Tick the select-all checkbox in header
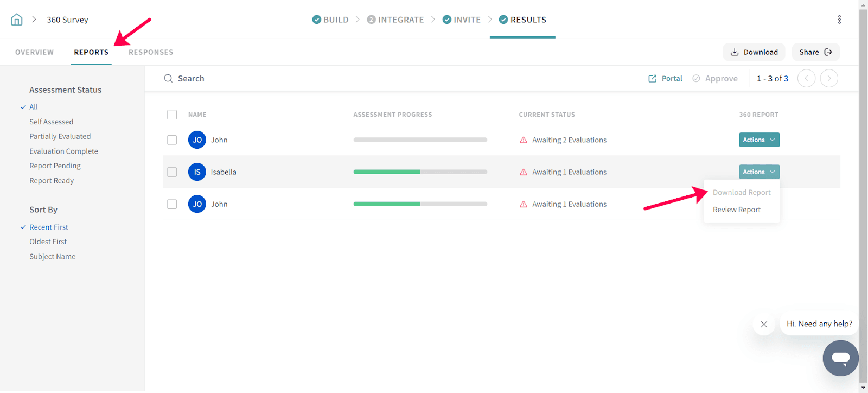The height and width of the screenshot is (393, 868). click(172, 115)
